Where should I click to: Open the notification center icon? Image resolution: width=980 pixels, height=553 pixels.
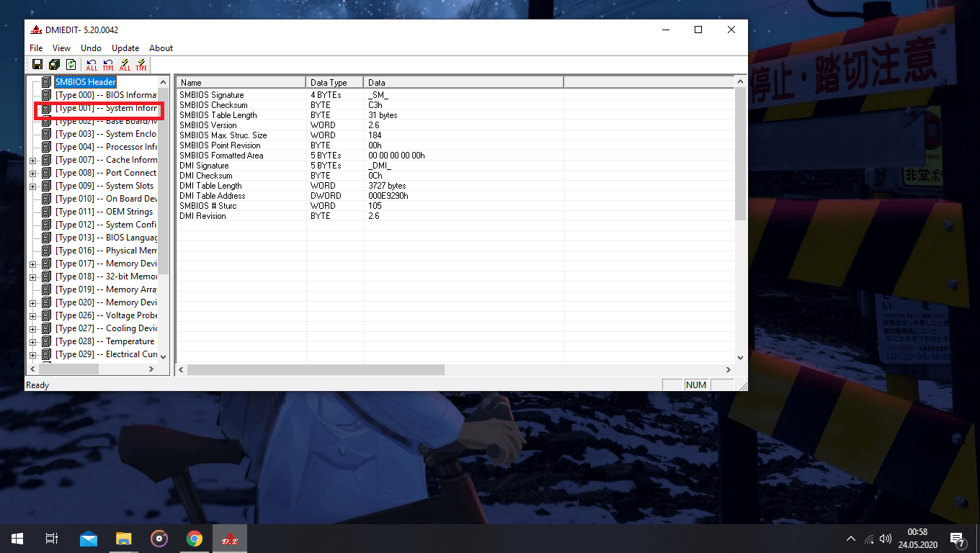pos(958,539)
